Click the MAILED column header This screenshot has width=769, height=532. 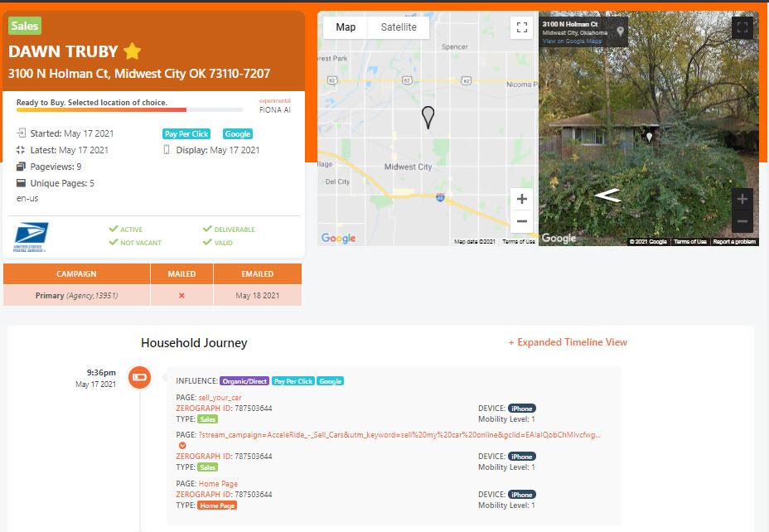tap(182, 274)
